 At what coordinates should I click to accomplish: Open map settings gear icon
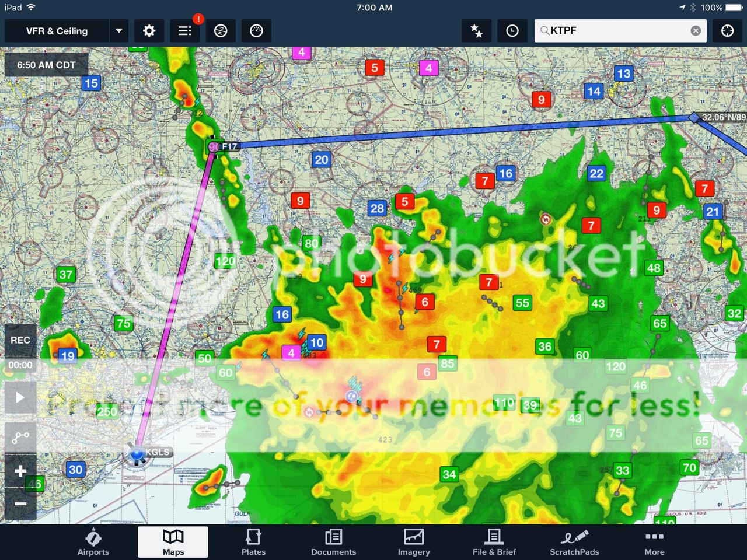click(x=149, y=31)
